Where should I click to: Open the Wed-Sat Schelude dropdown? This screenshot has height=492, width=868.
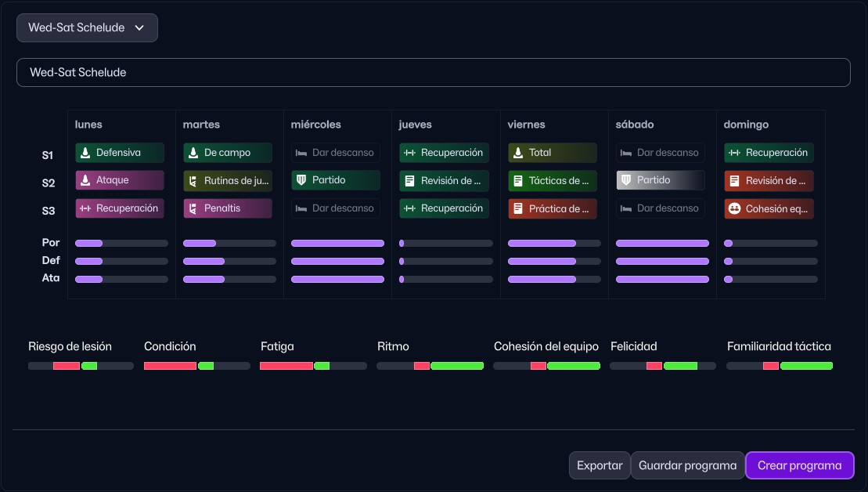point(87,28)
